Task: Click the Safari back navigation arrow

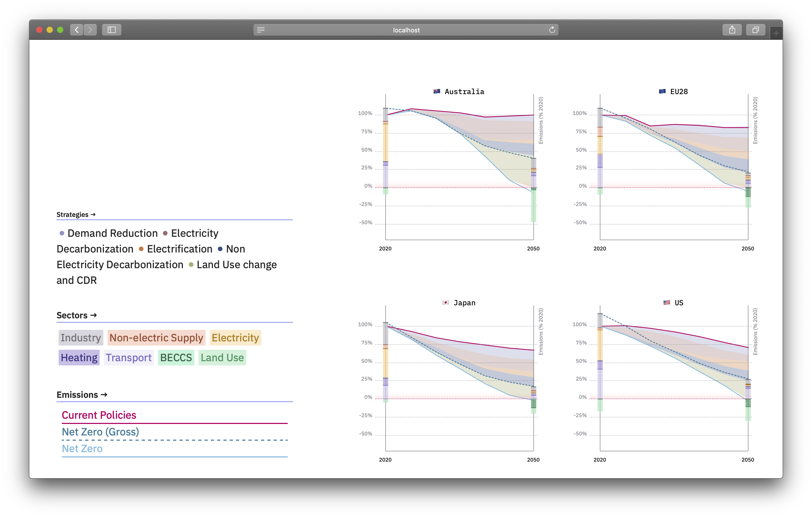Action: pyautogui.click(x=77, y=30)
